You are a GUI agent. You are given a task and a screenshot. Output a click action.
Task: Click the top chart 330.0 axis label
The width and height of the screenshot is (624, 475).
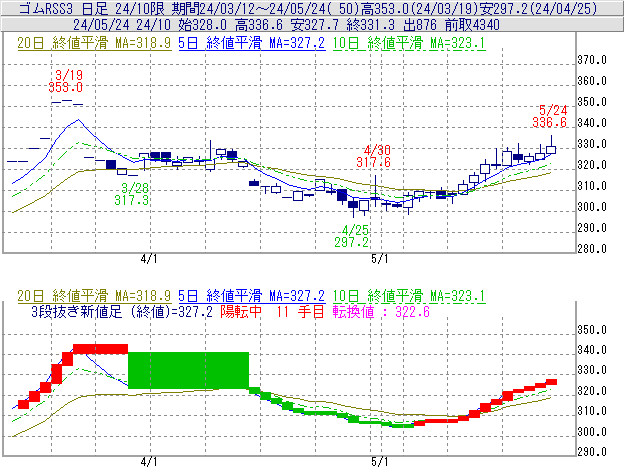pos(592,144)
